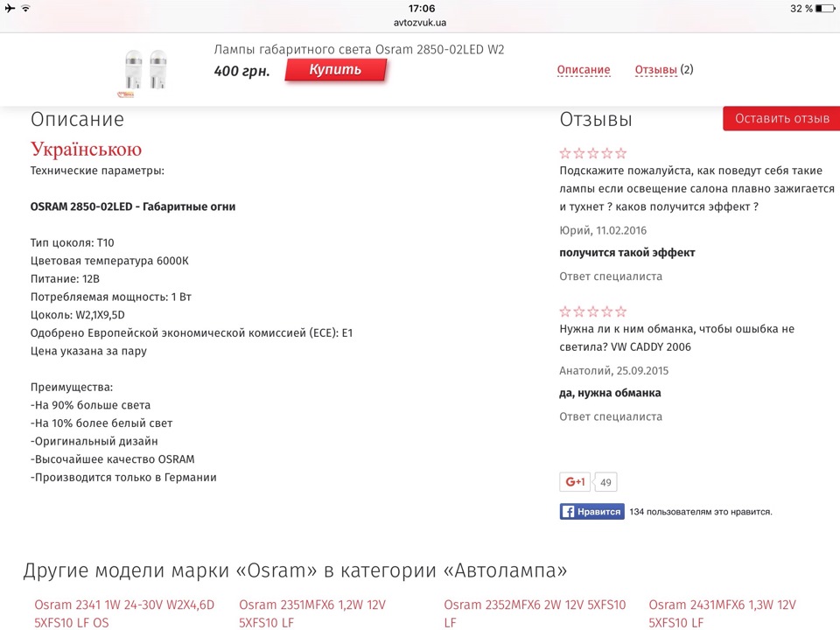Click the text -Производится только в Германии
The height and width of the screenshot is (630, 840).
click(123, 478)
